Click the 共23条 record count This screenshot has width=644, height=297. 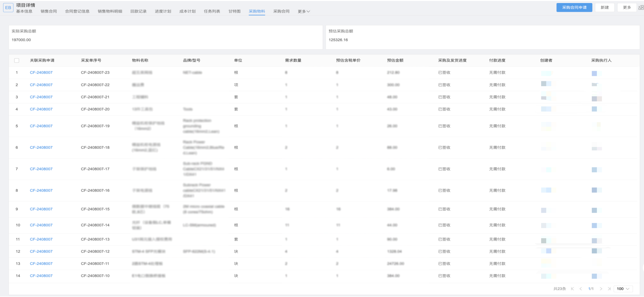(560, 289)
